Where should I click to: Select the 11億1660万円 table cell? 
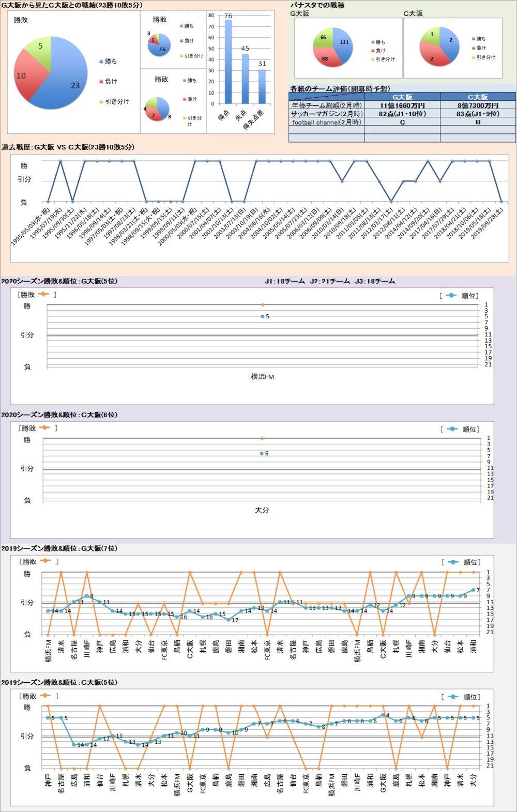[x=402, y=105]
